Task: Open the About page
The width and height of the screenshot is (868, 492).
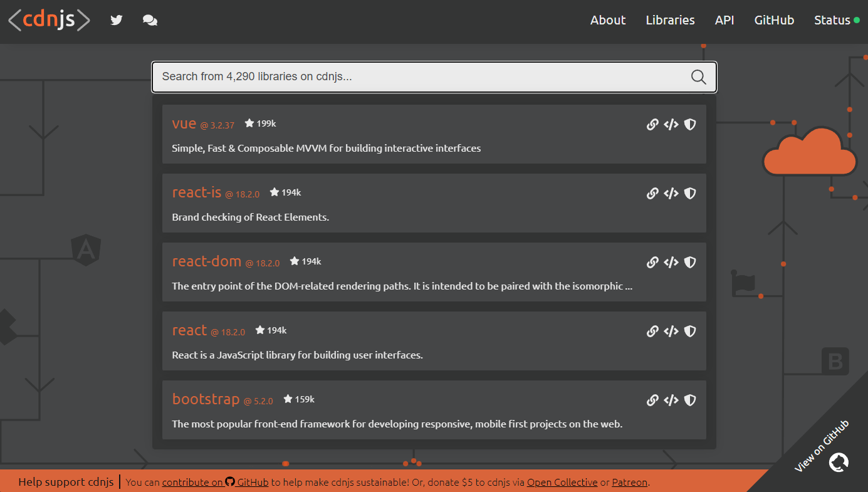Action: [607, 20]
